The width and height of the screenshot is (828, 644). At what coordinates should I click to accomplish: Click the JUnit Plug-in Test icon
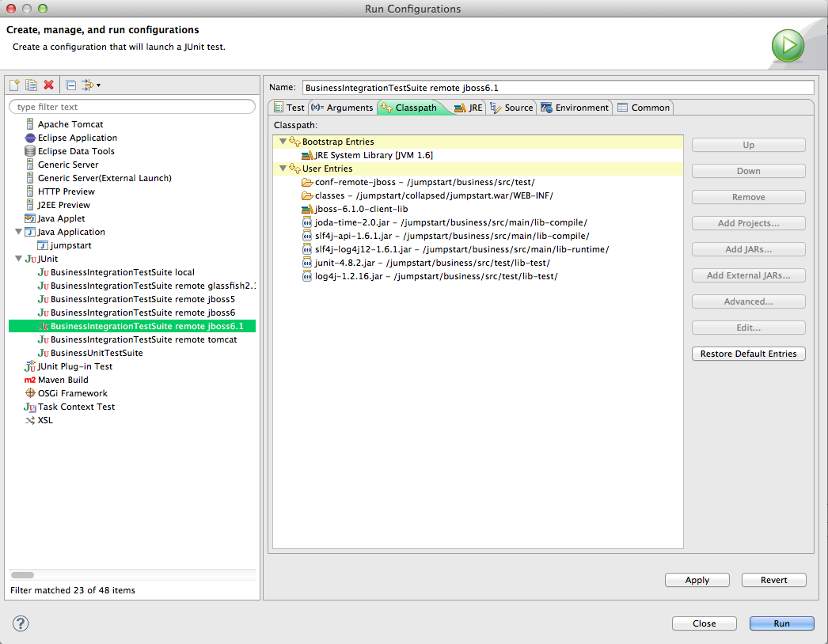coord(30,366)
